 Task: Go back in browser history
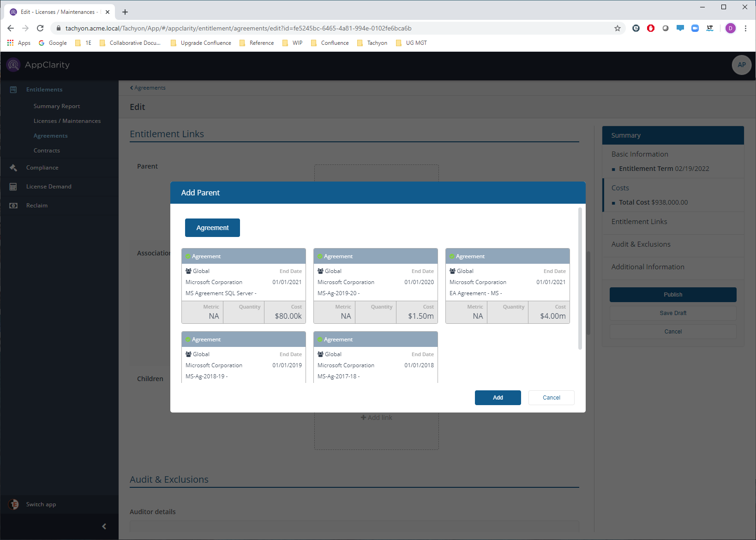click(x=11, y=28)
